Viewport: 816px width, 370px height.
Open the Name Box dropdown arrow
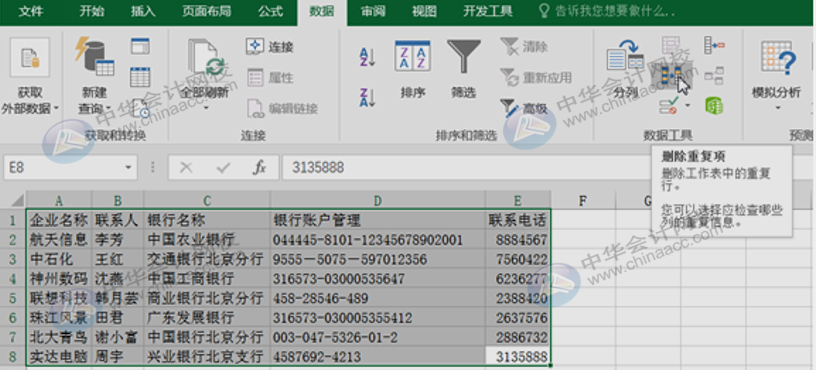[128, 168]
